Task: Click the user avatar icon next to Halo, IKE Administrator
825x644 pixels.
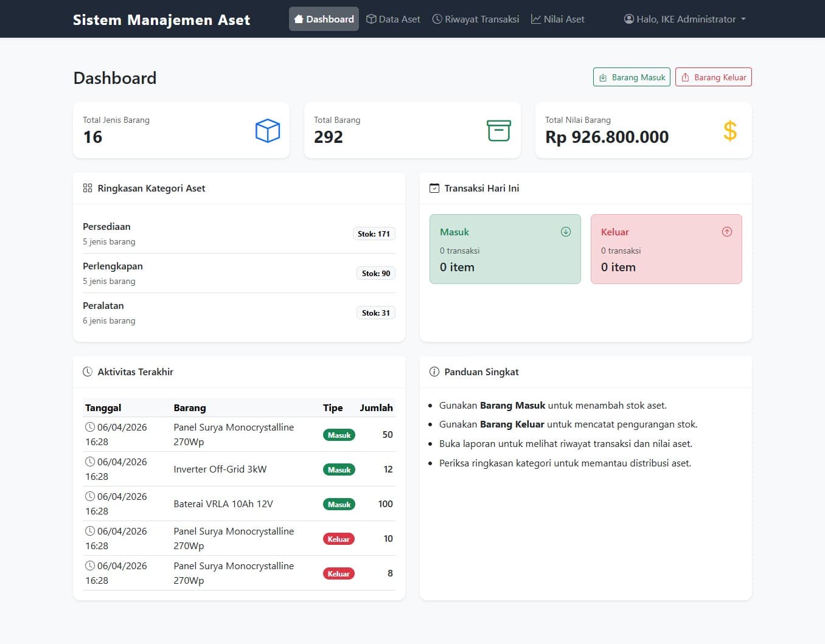Action: tap(629, 19)
